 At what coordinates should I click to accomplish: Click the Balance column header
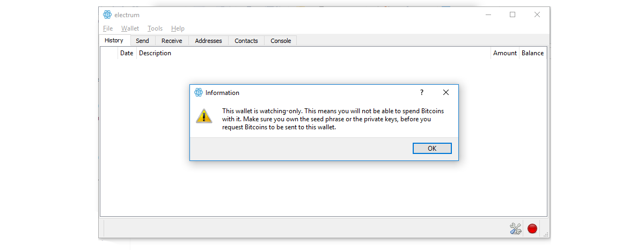[533, 53]
